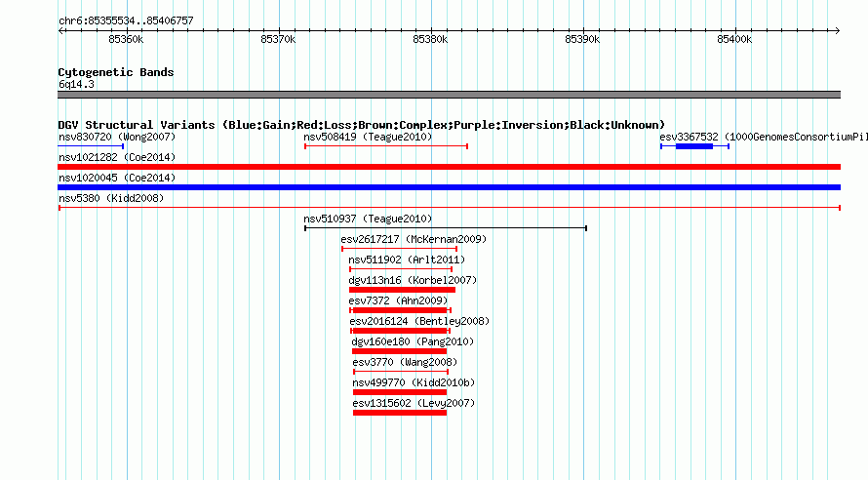Open nsv511902 (Arlt2011) variant details
This screenshot has height=480, width=868.
[407, 260]
